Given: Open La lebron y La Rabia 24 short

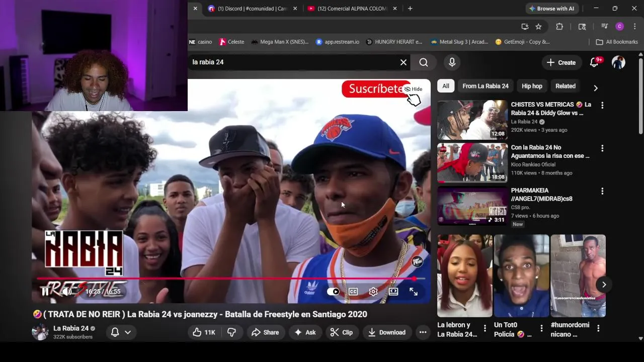Looking at the screenshot, I should pyautogui.click(x=465, y=276).
